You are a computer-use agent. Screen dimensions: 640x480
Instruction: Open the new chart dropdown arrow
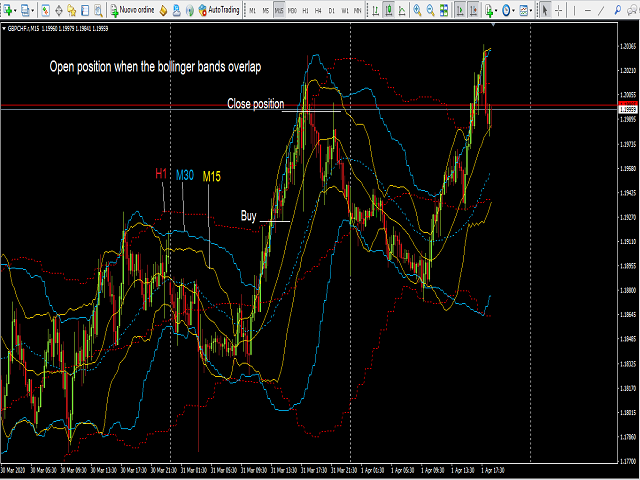(x=15, y=10)
